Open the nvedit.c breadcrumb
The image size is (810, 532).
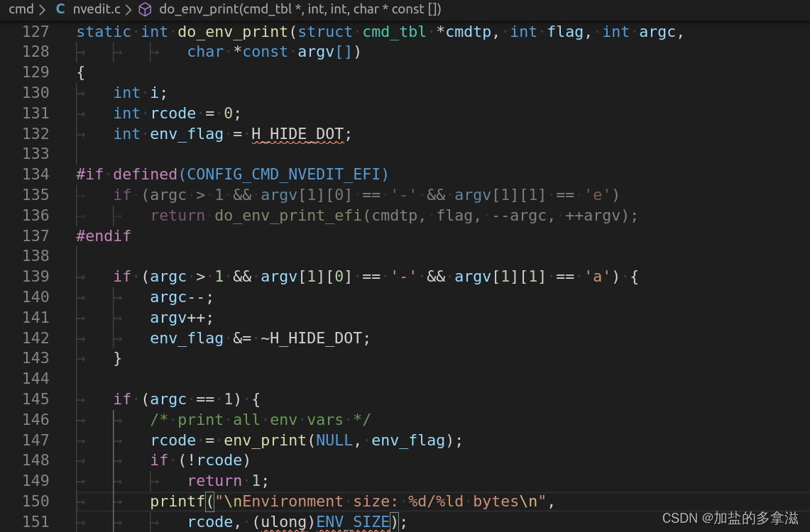[97, 9]
